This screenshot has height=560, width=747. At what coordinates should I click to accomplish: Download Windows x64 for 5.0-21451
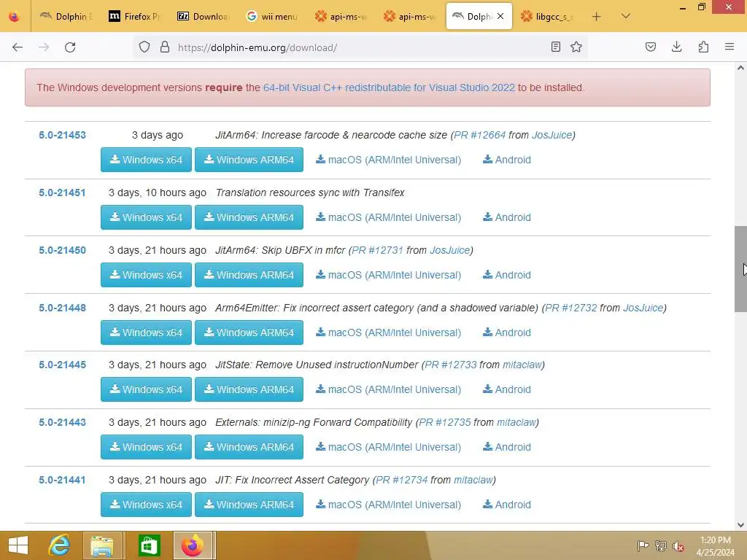(x=146, y=217)
